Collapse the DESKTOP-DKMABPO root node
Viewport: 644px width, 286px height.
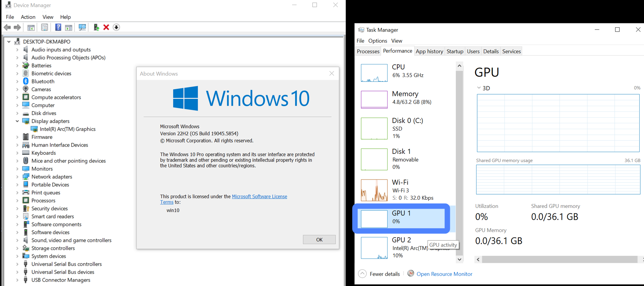click(9, 42)
